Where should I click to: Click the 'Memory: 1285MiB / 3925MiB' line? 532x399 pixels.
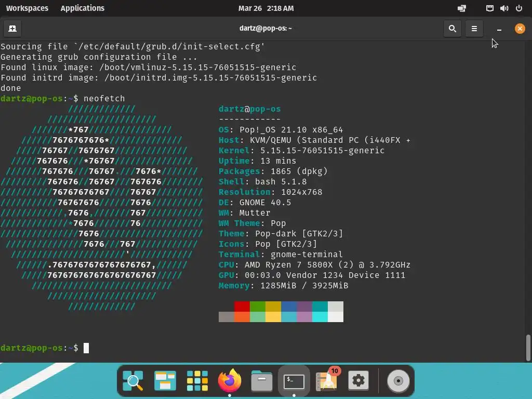283,286
